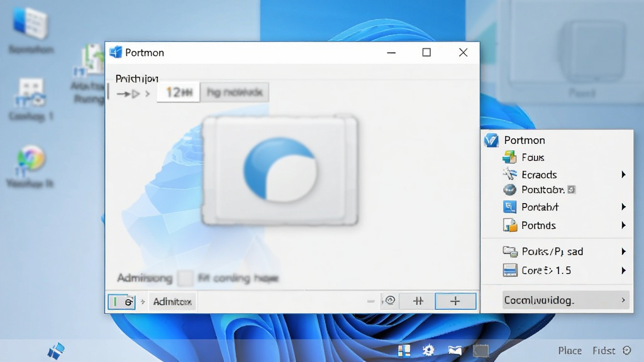Click the Fidst label in system tray

[x=604, y=351]
